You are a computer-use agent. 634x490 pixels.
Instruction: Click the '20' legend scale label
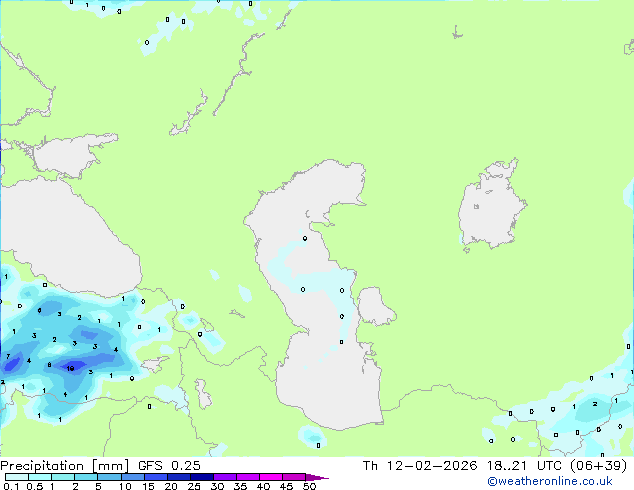pos(171,486)
